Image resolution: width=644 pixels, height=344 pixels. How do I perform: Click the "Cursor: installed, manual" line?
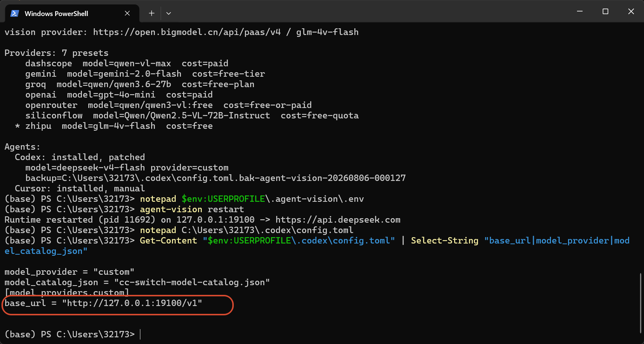(80, 189)
